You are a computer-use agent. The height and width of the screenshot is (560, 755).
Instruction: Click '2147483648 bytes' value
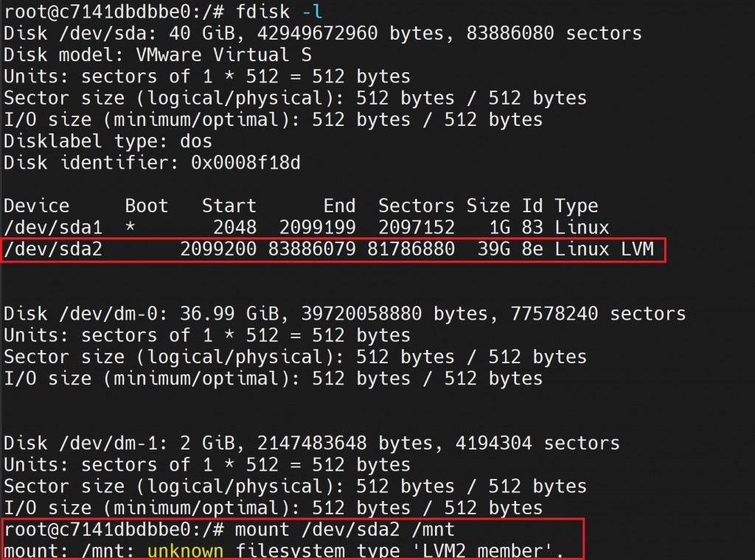(x=345, y=443)
